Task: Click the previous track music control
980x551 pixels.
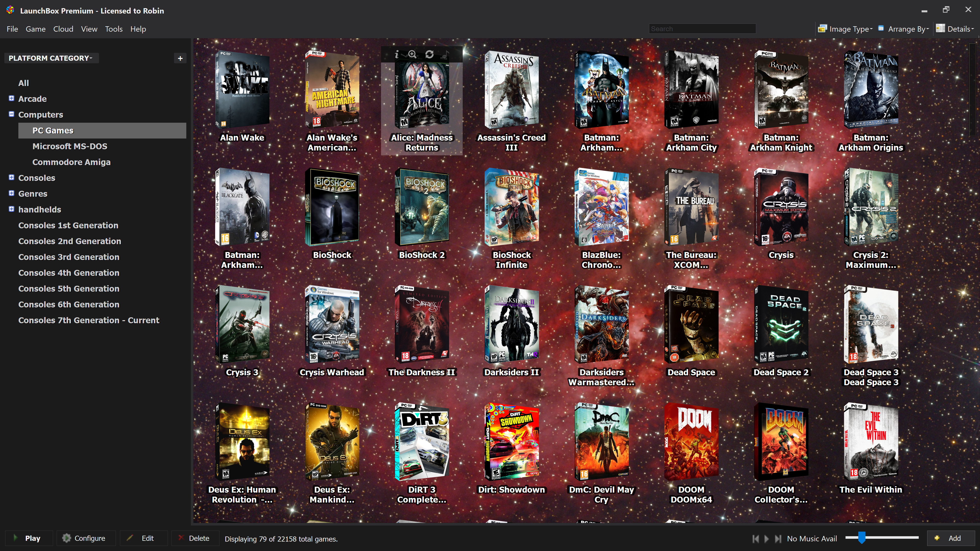Action: [x=755, y=539]
